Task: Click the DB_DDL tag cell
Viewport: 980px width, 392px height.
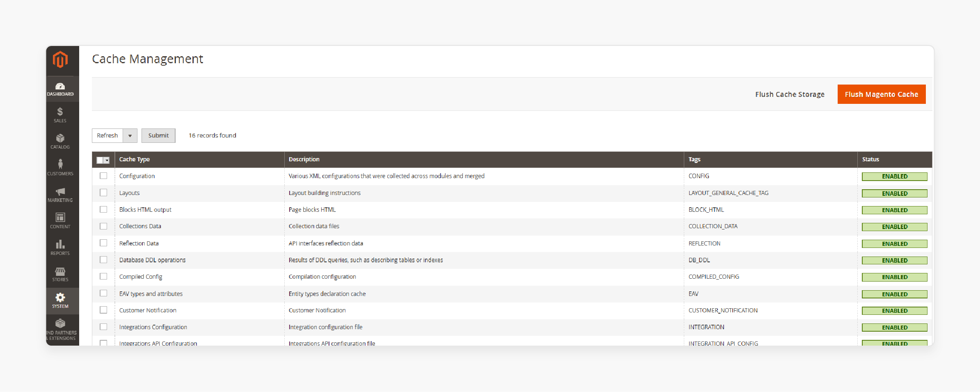Action: pyautogui.click(x=699, y=260)
